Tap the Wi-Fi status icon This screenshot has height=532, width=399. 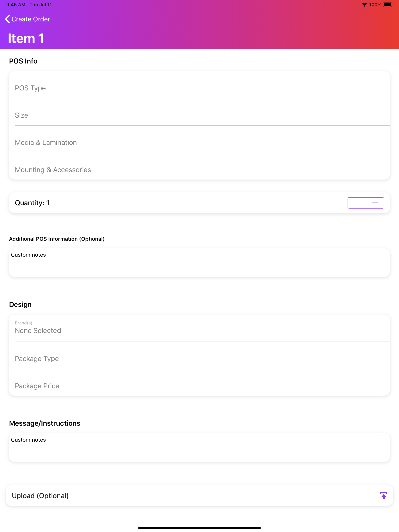click(x=364, y=4)
